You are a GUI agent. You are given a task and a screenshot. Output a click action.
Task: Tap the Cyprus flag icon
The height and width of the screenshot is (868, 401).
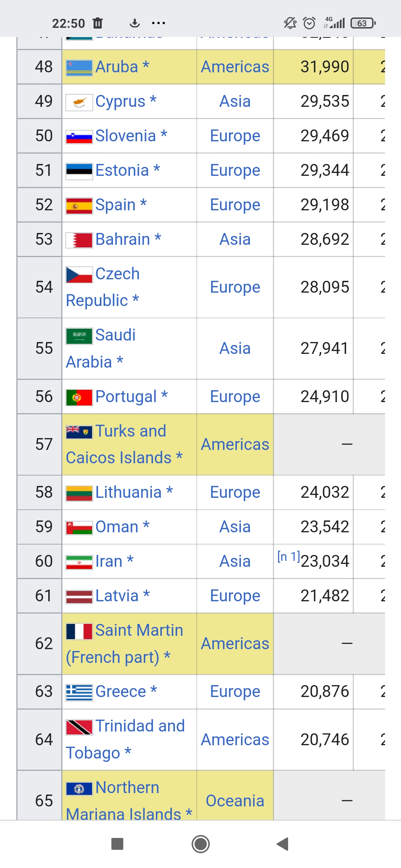(x=79, y=102)
